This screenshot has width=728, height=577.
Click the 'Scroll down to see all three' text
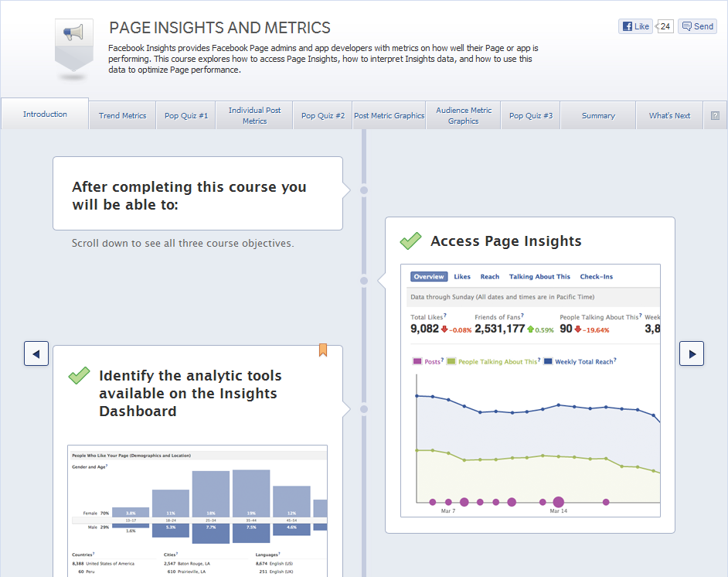pyautogui.click(x=182, y=243)
